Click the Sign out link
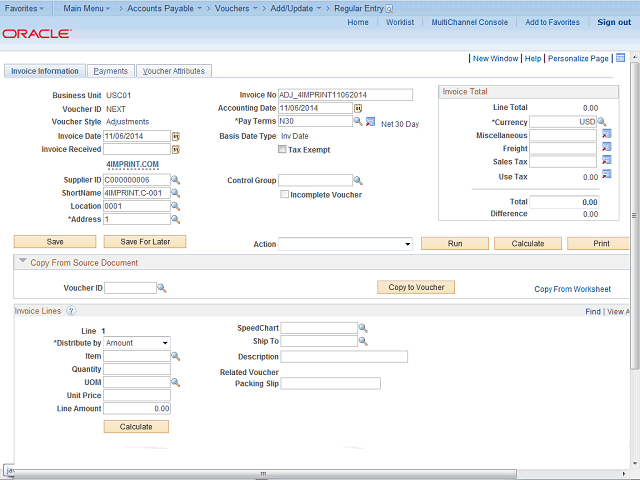This screenshot has height=480, width=640. pos(614,22)
